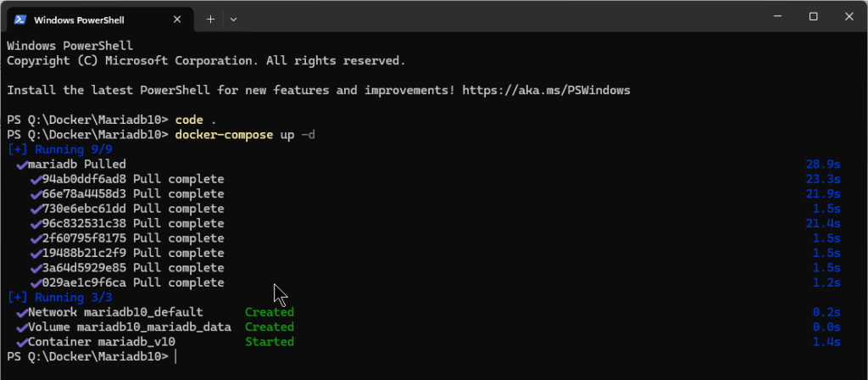Click the checkmark next to Volume mariadb10_mariadb_data

coord(21,327)
